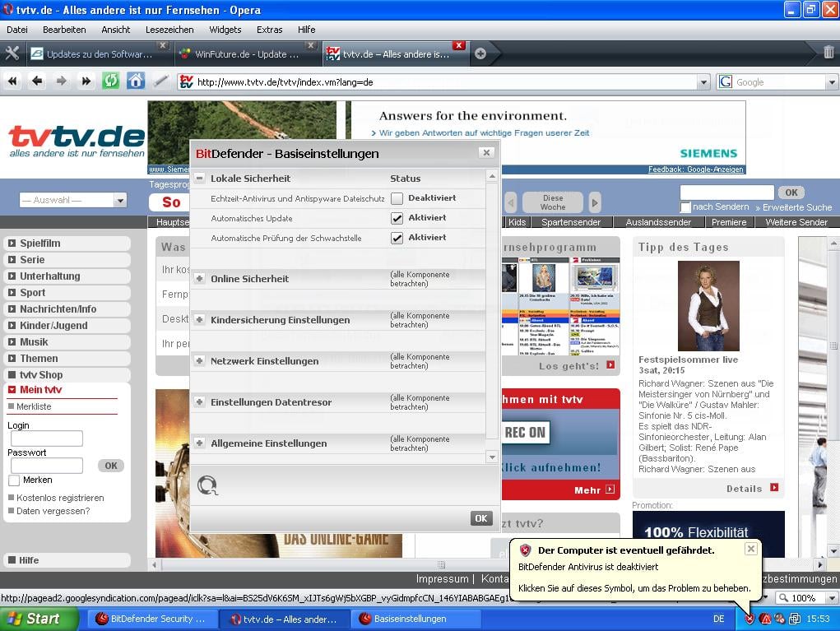The height and width of the screenshot is (631, 840).
Task: Open the Ansicht menu
Action: point(116,30)
